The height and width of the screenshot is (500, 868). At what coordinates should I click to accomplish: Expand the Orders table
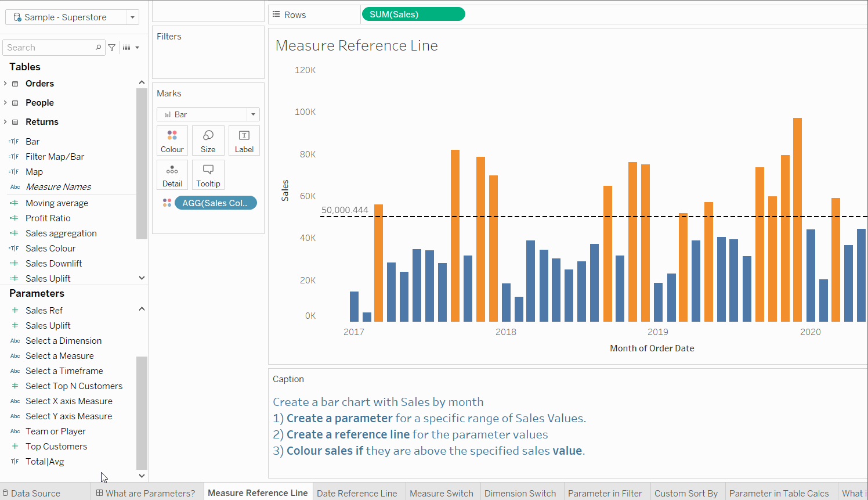[x=6, y=84]
